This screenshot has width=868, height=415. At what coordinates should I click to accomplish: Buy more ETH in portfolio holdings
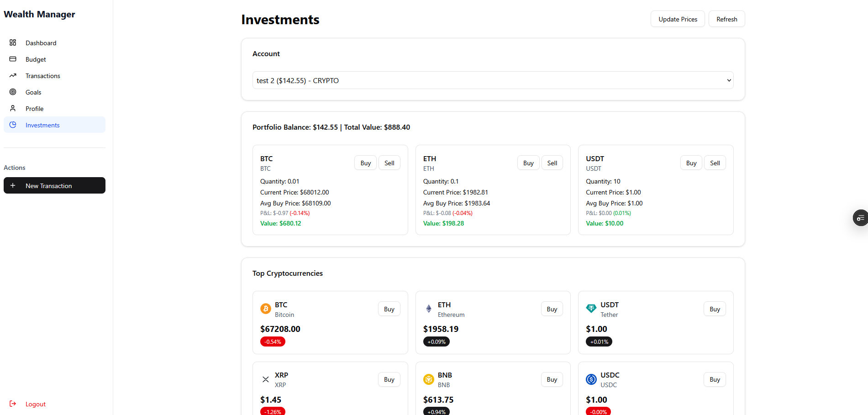(x=528, y=163)
